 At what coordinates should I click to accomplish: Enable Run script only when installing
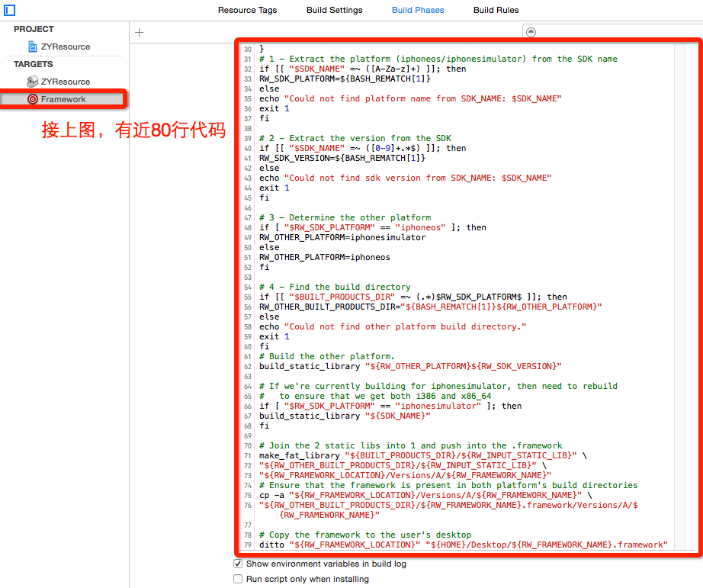238,579
